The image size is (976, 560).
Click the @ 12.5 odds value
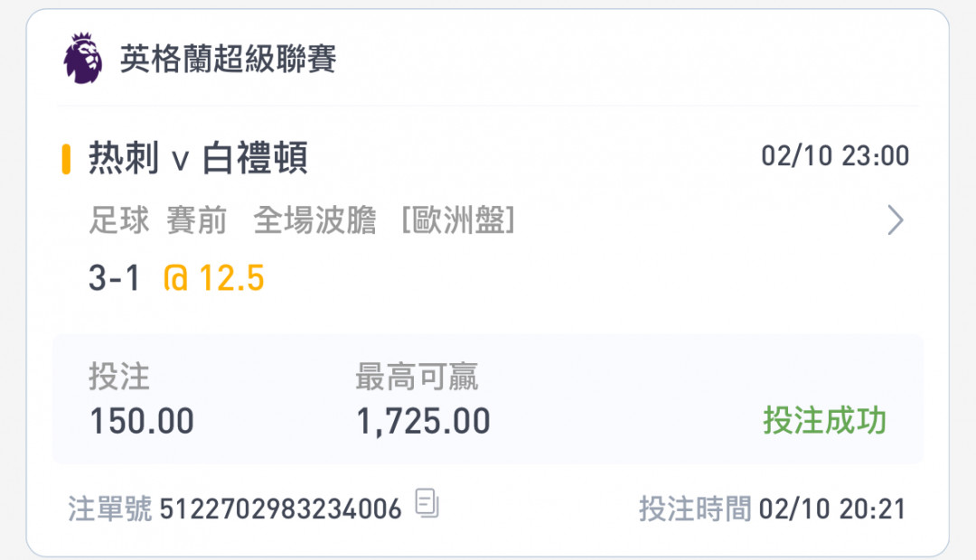click(x=213, y=277)
